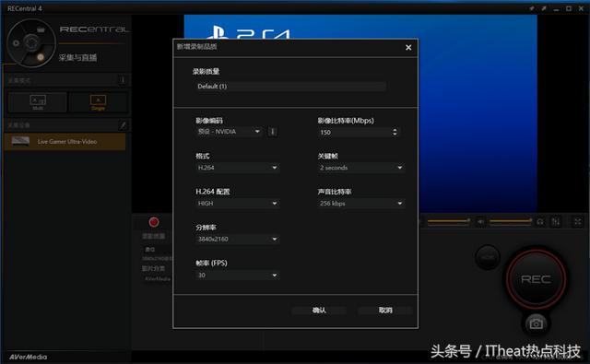590x364 pixels.
Task: Click the highlighted capture segment of the wheel
Action: [41, 57]
